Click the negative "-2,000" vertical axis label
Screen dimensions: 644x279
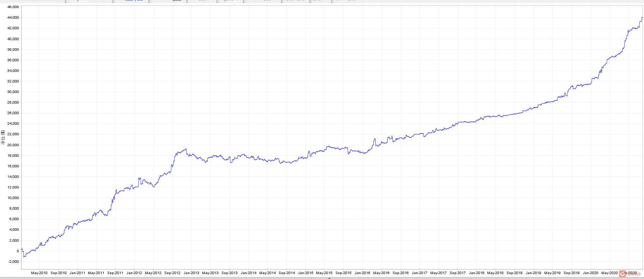point(13,261)
